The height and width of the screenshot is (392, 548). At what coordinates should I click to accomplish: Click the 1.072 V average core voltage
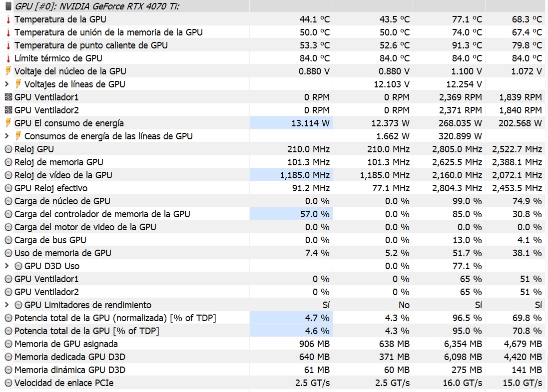[x=527, y=71]
